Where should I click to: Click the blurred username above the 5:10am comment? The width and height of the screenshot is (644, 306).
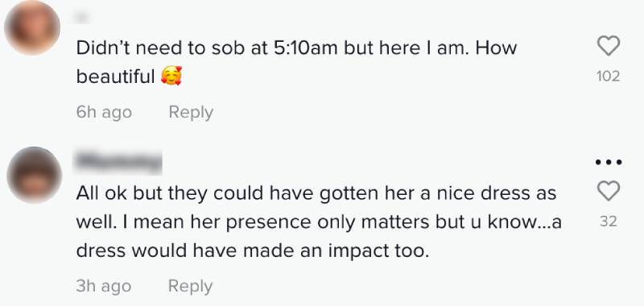83,17
